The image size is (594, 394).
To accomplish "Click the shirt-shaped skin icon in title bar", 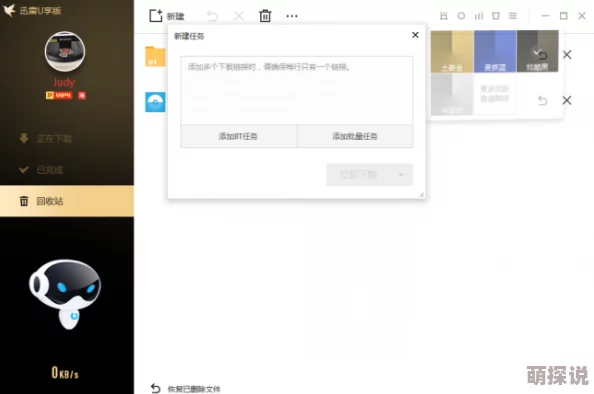I will point(496,16).
